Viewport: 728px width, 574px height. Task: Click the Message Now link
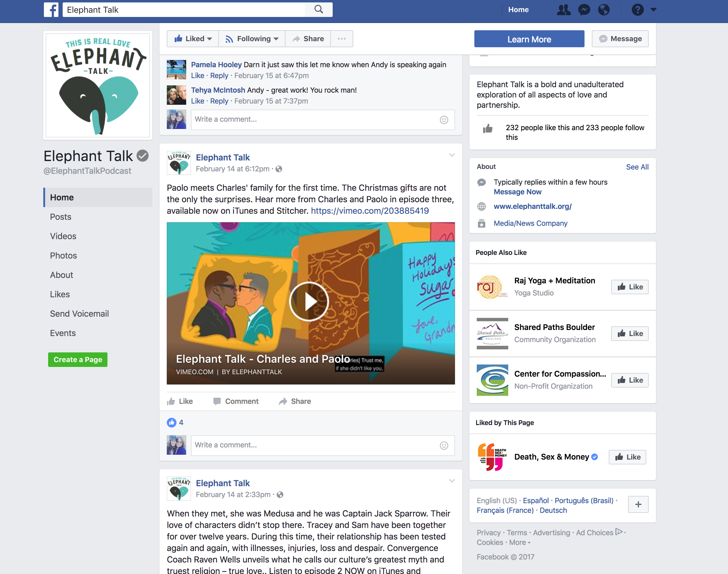[x=517, y=192]
